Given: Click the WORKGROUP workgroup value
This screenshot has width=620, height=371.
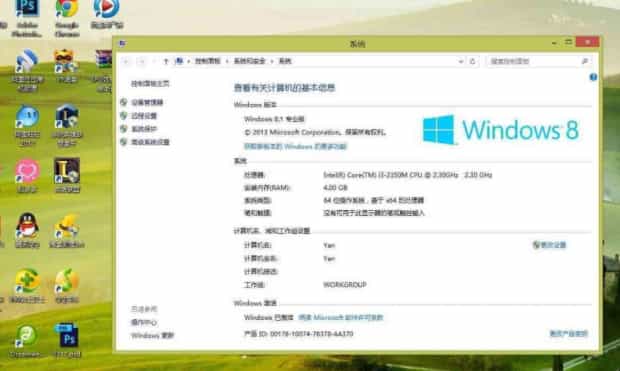Looking at the screenshot, I should click(x=345, y=285).
